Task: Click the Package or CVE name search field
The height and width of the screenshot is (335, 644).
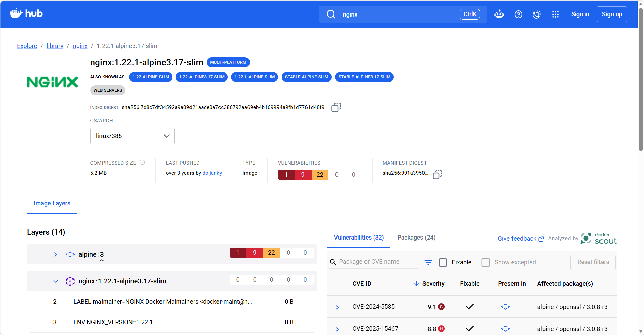Action: [373, 262]
